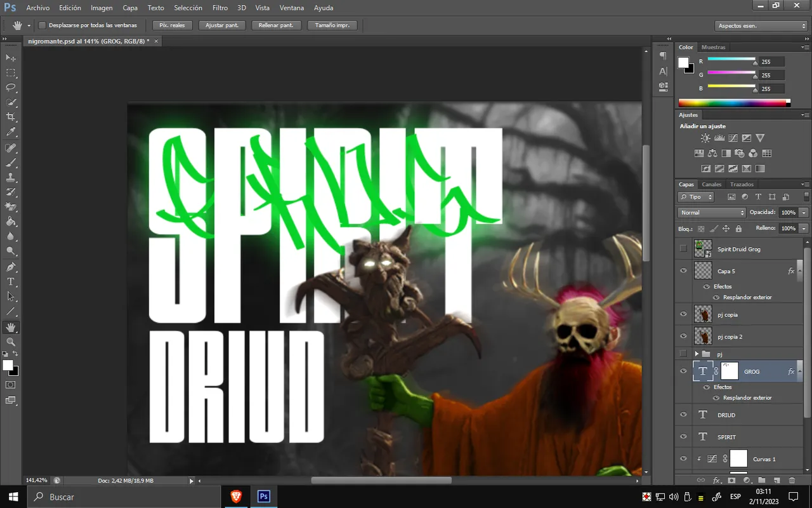Select the Path Selection tool
The image size is (812, 508).
[11, 297]
